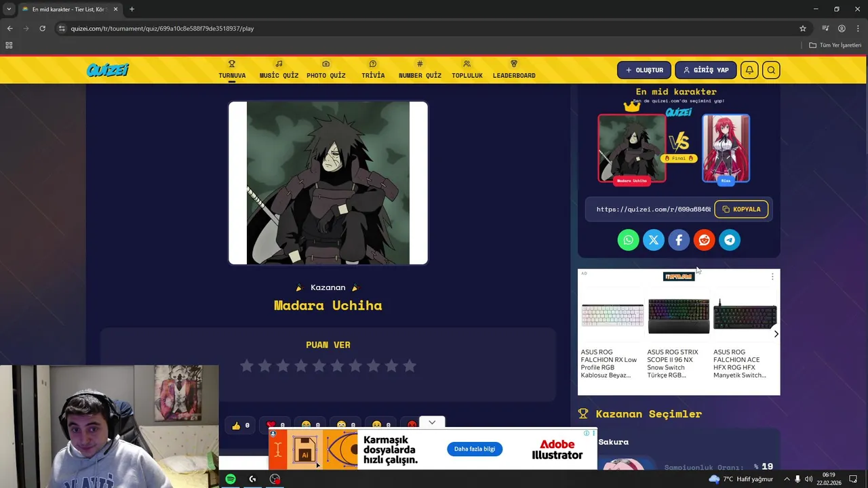The image size is (868, 488).
Task: Open the notifications bell
Action: click(749, 70)
